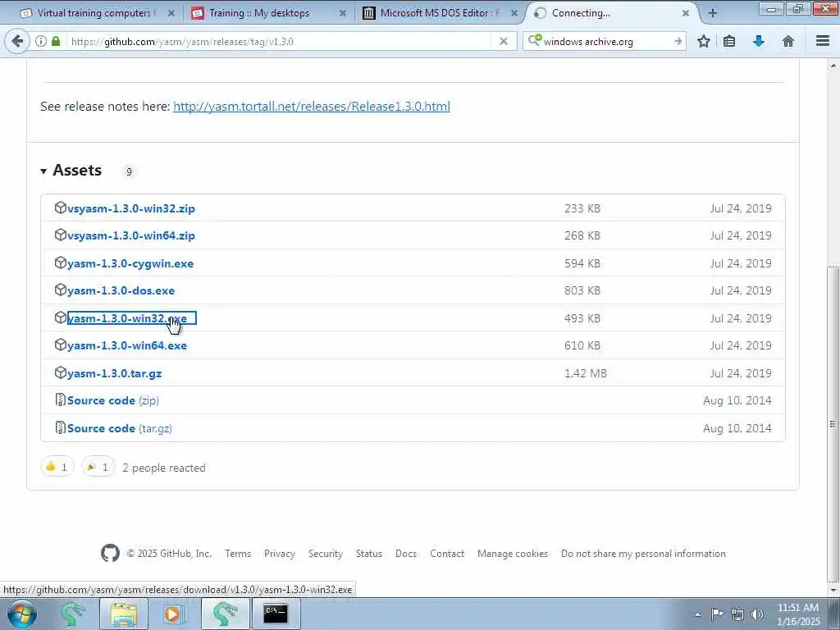840x630 pixels.
Task: Add thumbs up reaction
Action: tap(57, 467)
